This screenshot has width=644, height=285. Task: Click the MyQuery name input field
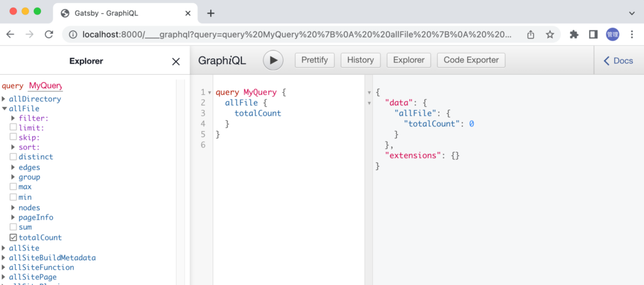(45, 86)
